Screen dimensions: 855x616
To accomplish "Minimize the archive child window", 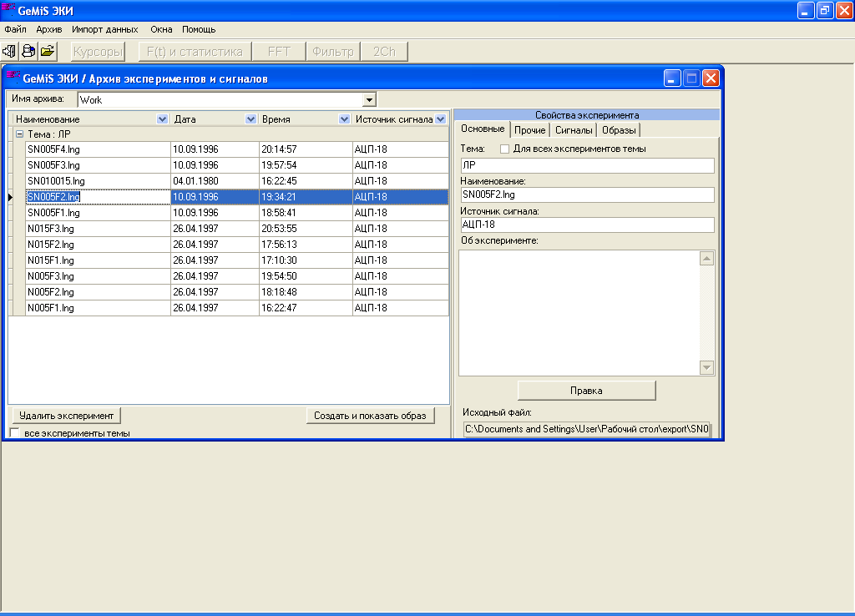I will [x=672, y=78].
